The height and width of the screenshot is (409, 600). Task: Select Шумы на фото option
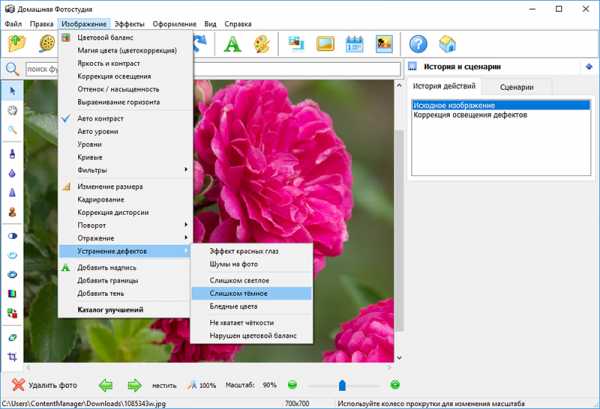click(x=252, y=264)
